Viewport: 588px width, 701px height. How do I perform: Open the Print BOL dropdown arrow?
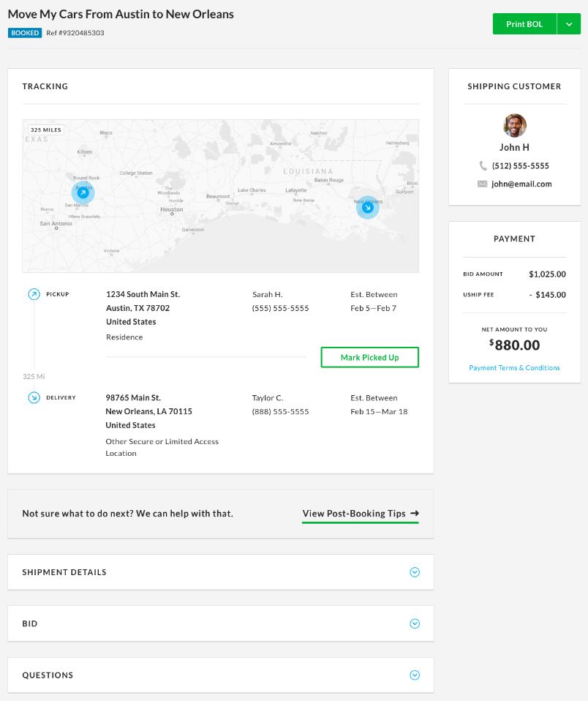(569, 24)
